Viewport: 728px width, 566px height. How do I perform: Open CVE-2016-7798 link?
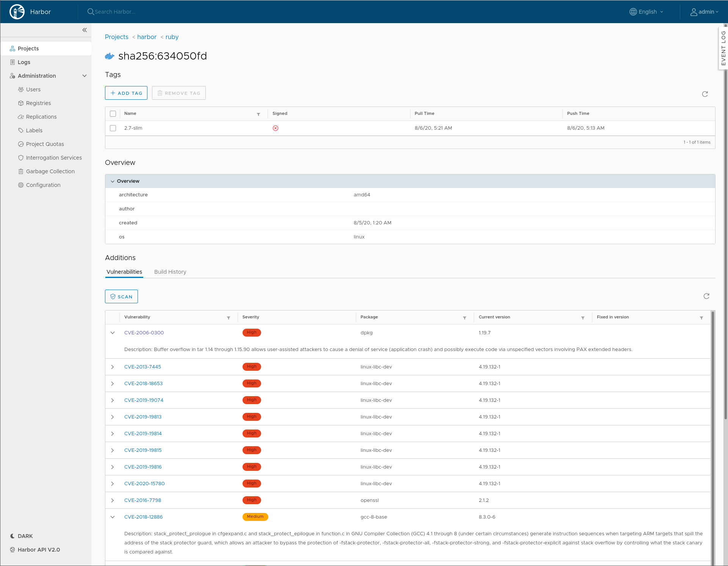[142, 500]
